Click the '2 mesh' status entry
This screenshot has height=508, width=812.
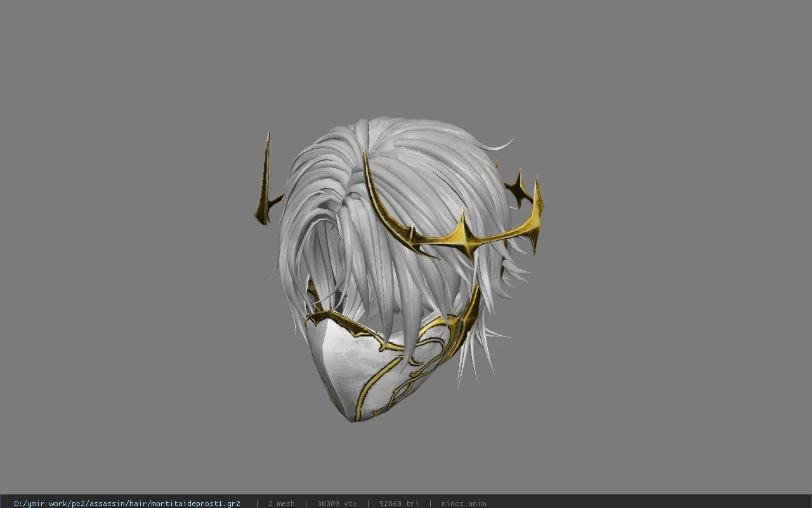(x=281, y=504)
